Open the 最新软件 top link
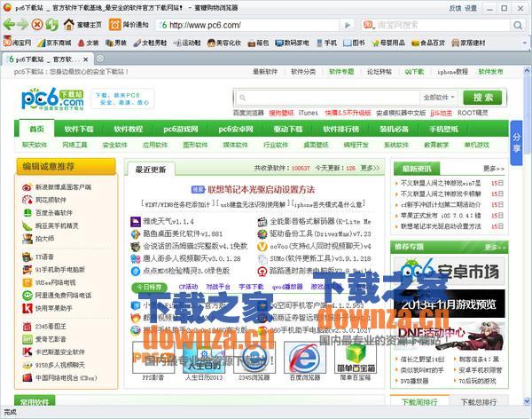 [265, 72]
